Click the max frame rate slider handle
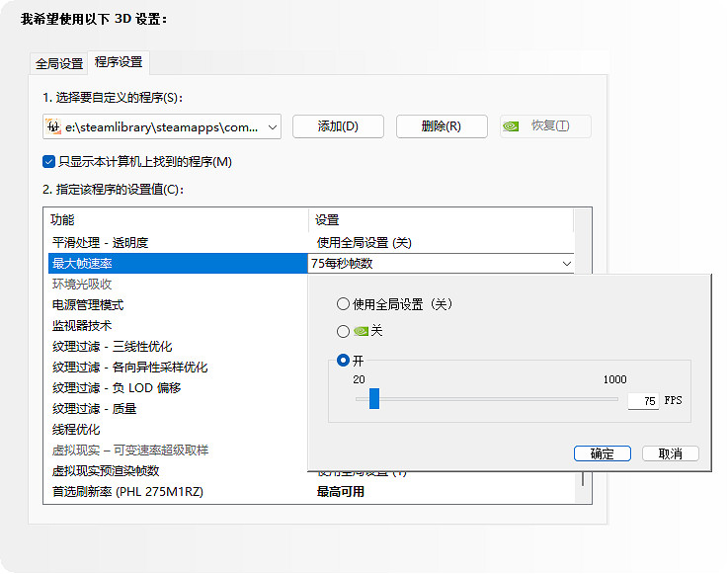Image resolution: width=728 pixels, height=574 pixels. [374, 399]
